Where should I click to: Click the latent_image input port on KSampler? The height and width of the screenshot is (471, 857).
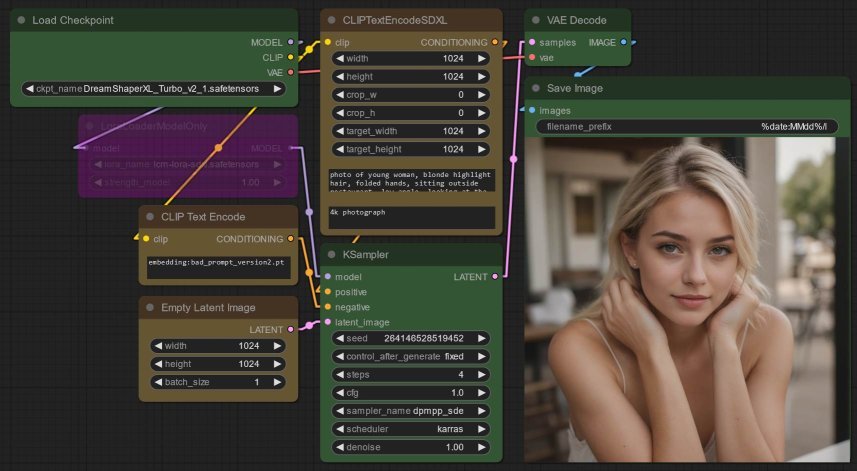click(x=328, y=322)
